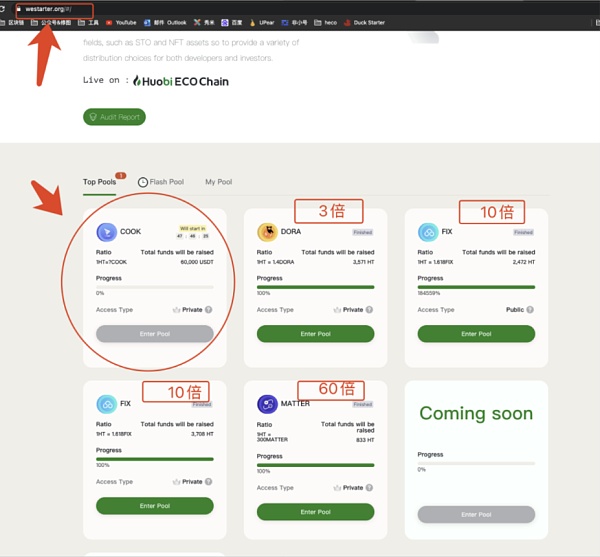Click the Coming soon heading
This screenshot has width=600, height=557.
coord(476,413)
